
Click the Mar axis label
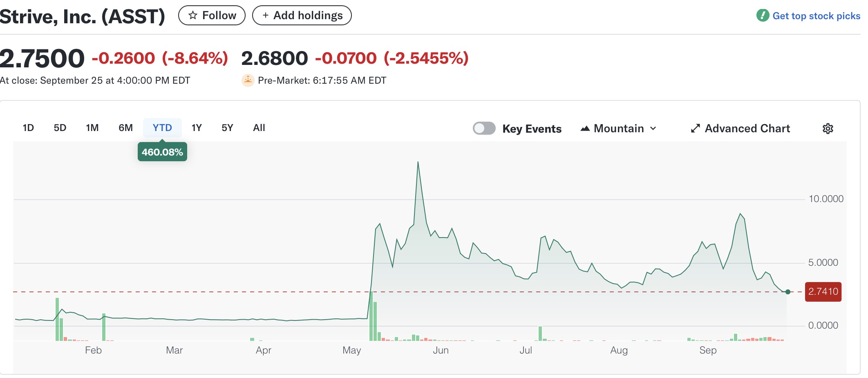(174, 350)
